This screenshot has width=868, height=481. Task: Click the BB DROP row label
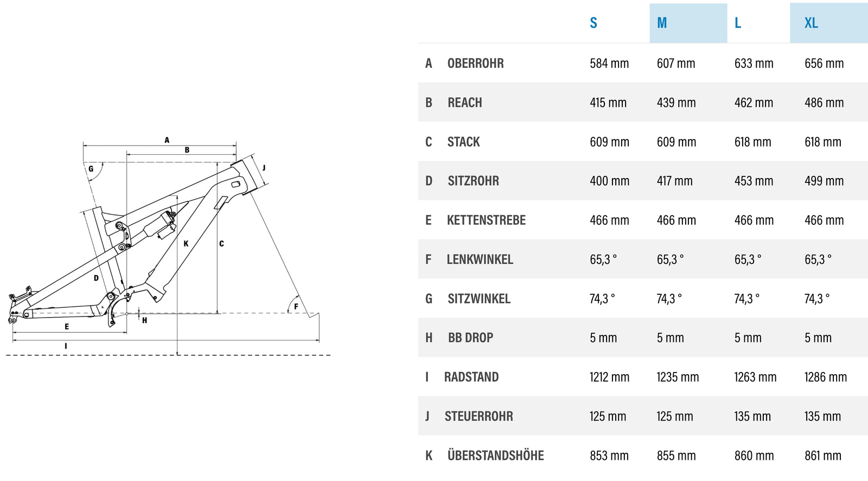click(x=470, y=338)
